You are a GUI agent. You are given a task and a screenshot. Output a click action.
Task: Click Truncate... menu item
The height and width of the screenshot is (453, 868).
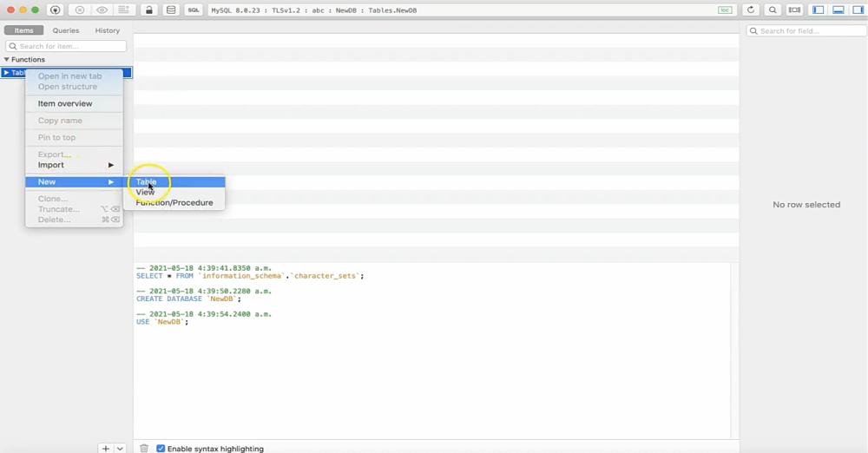[x=74, y=209]
